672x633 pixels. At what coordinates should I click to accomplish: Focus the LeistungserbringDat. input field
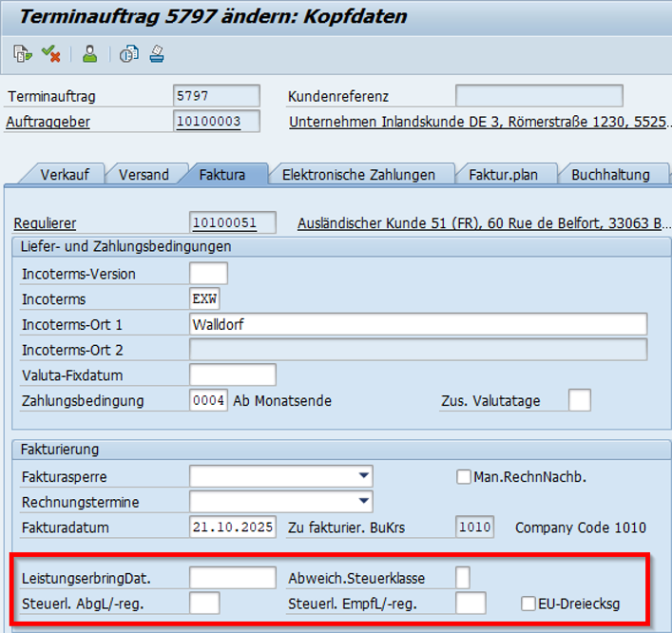pyautogui.click(x=232, y=578)
